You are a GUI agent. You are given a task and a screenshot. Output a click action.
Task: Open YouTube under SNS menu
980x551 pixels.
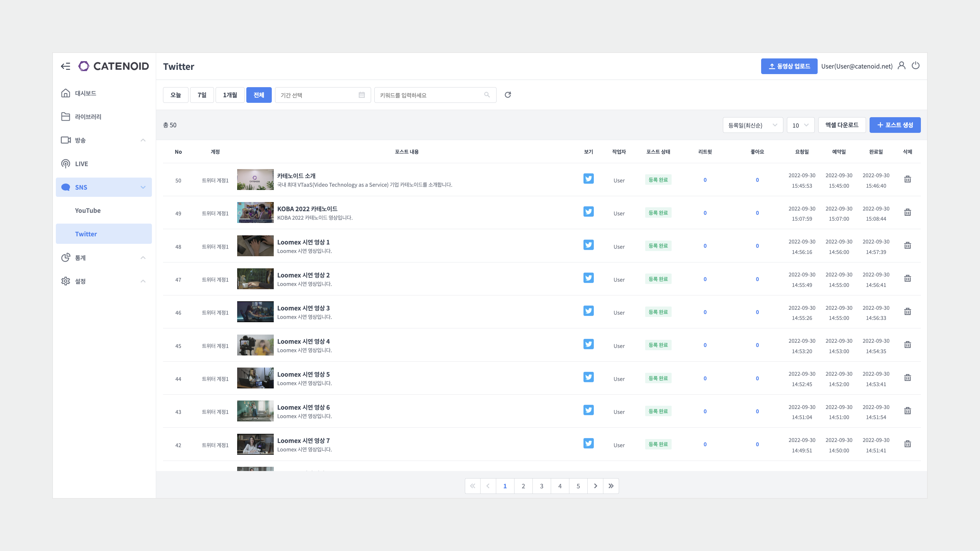click(88, 211)
